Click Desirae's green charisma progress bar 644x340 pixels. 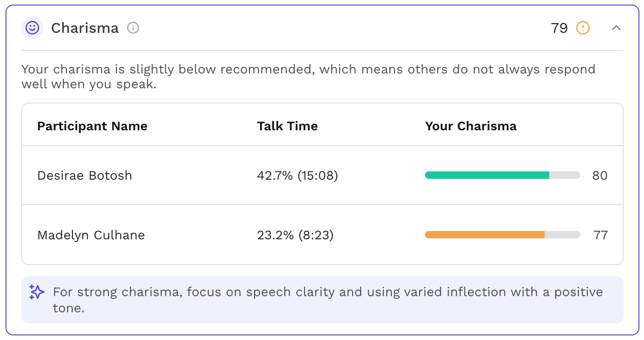[x=502, y=175]
